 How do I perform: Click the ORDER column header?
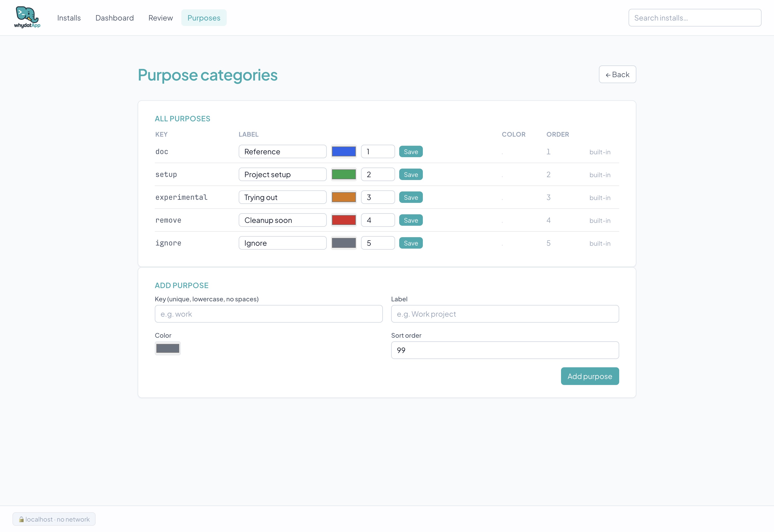557,134
